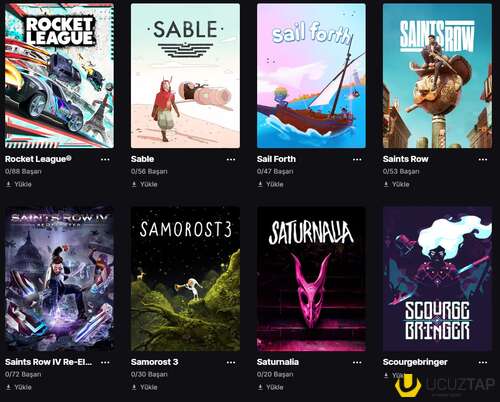
Task: Click Yükle under Rocket League
Action: [x=19, y=184]
